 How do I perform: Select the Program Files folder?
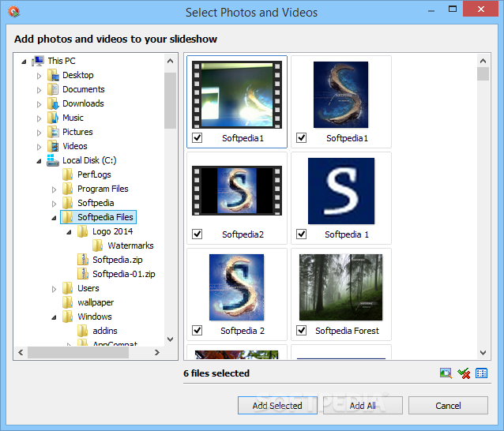coord(103,189)
